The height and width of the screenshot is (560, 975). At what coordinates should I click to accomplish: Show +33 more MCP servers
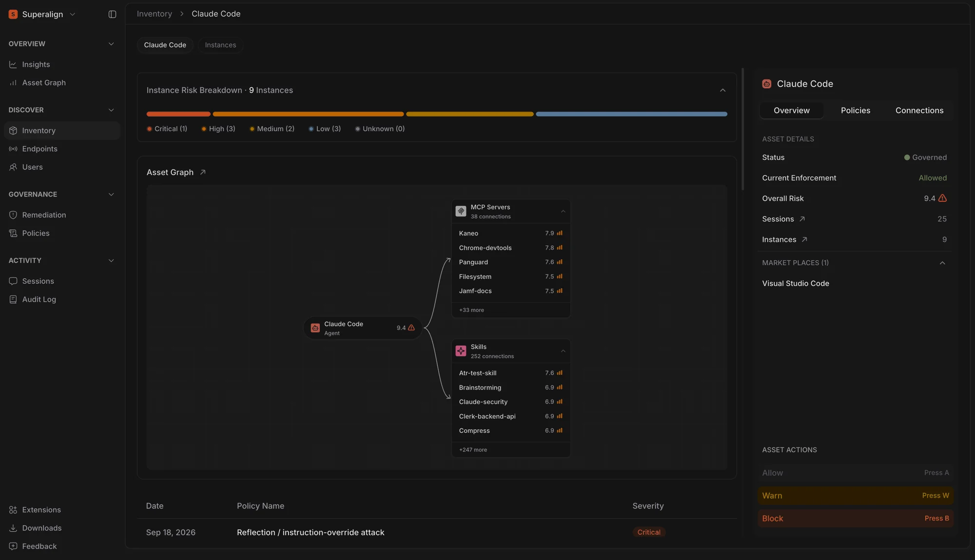(471, 310)
